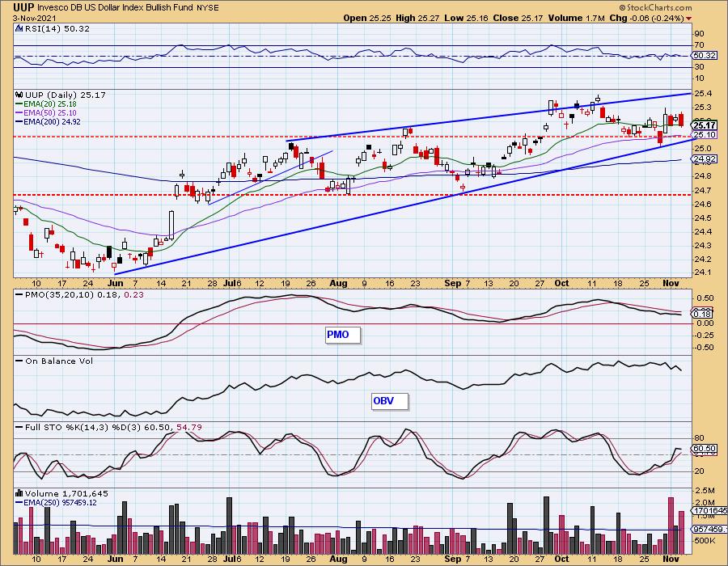This screenshot has width=728, height=566.
Task: Click the 25.4 price axis label
Action: [704, 94]
